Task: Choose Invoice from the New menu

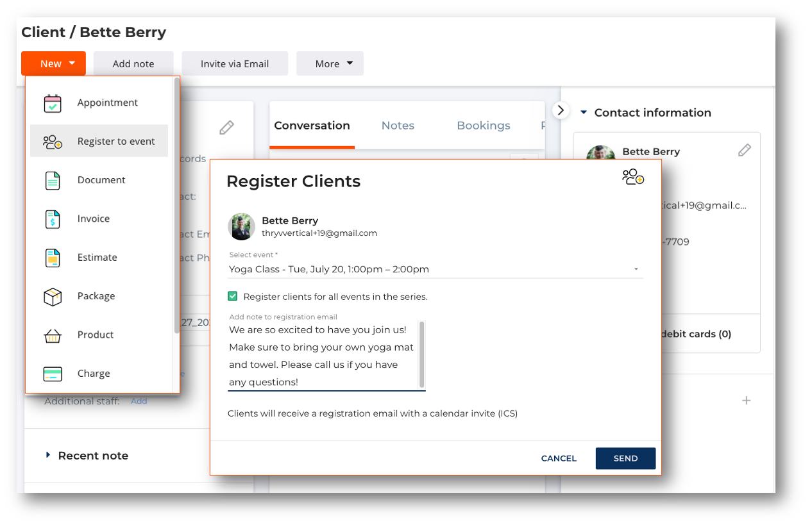Action: coord(99,219)
